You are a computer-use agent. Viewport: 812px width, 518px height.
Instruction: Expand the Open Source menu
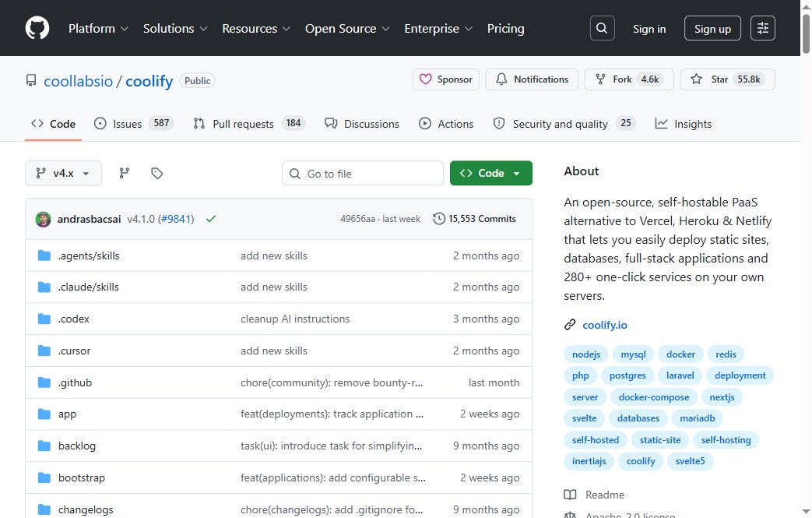(x=347, y=29)
